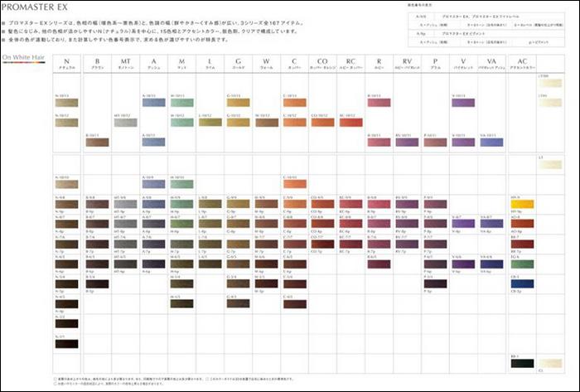Viewport: 580px width, 392px height.
Task: Choose the M-10/12 mint green swatch
Action: coord(181,123)
